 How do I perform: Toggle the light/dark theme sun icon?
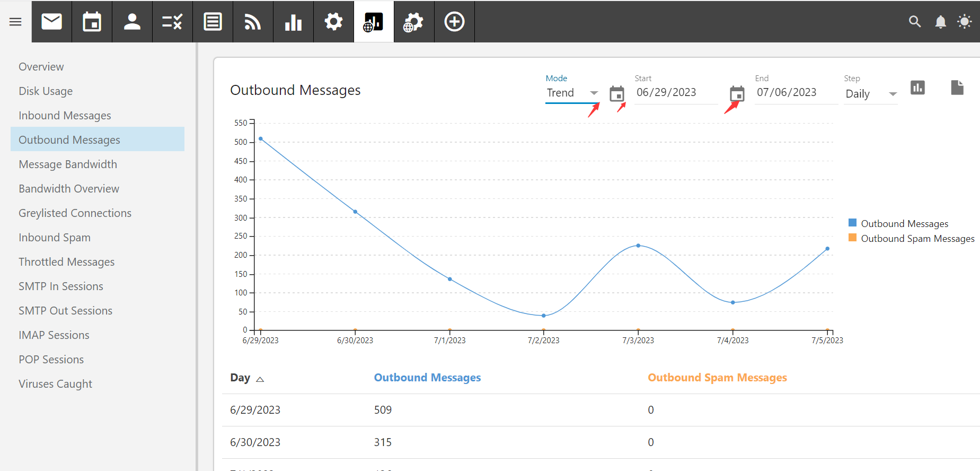pyautogui.click(x=964, y=22)
